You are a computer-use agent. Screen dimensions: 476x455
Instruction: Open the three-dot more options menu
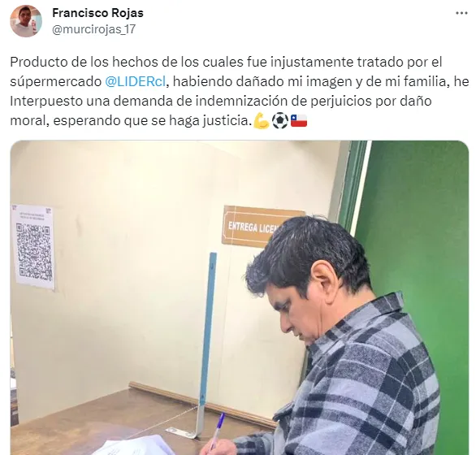click(461, 13)
